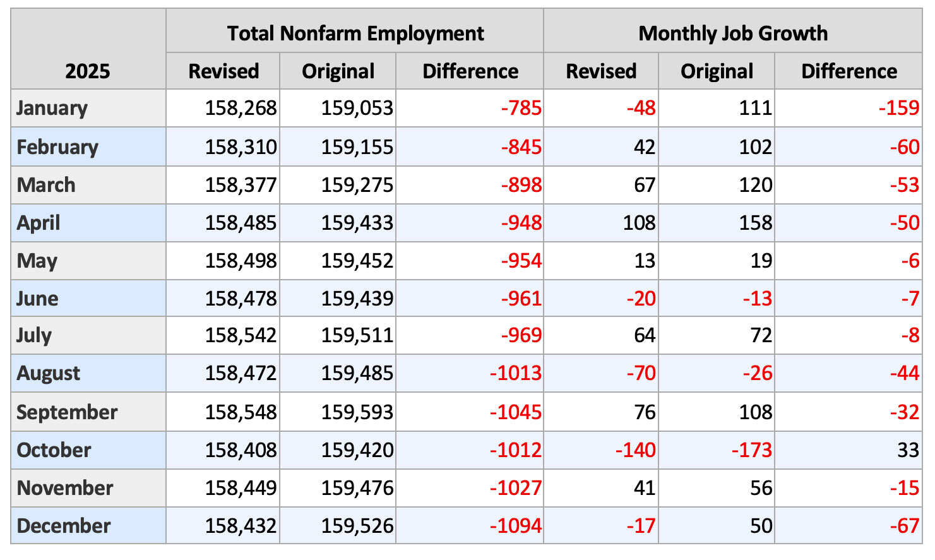Select October job growth difference 33
Image resolution: width=935 pixels, height=560 pixels.
[908, 450]
